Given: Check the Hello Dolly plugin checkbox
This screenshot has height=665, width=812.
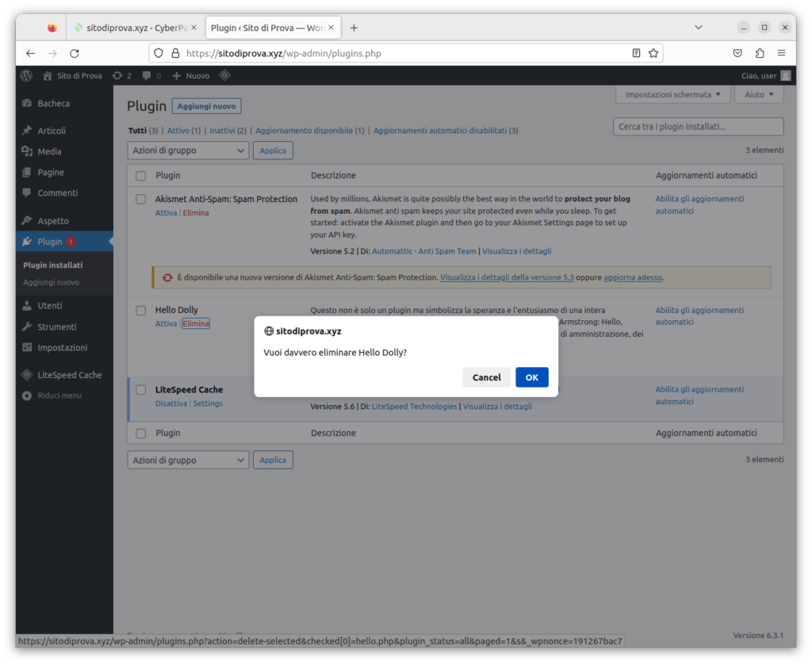Looking at the screenshot, I should (x=141, y=311).
